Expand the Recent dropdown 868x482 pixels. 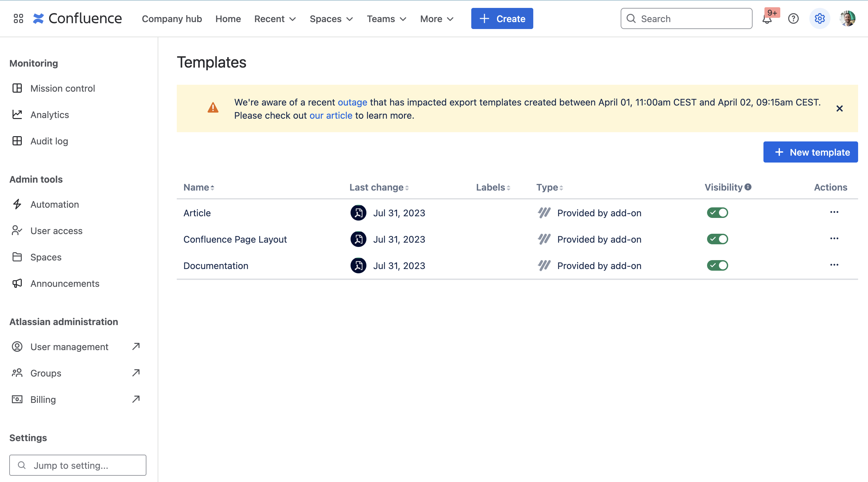[275, 19]
